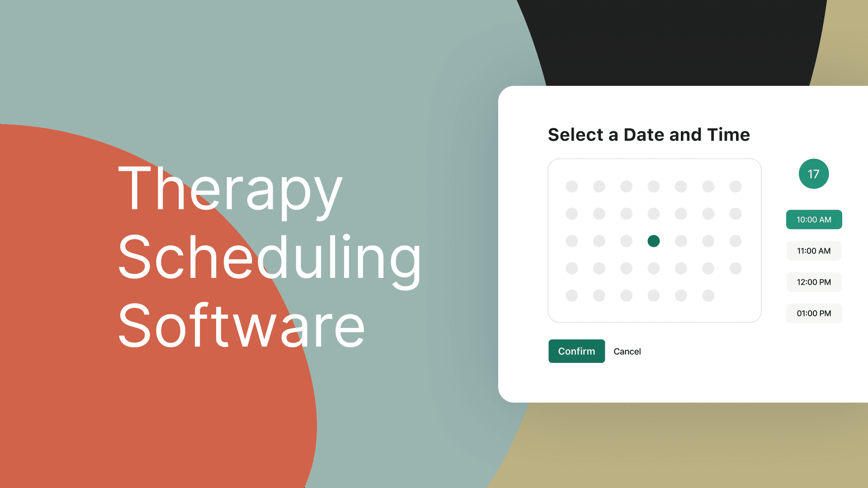Image resolution: width=868 pixels, height=488 pixels.
Task: Click the date 17 circle button
Action: pyautogui.click(x=814, y=174)
